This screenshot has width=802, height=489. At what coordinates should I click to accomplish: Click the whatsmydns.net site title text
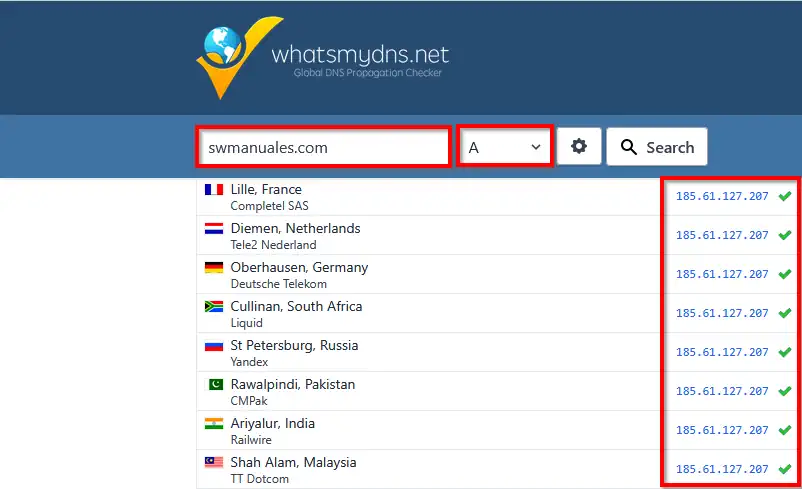pos(360,55)
